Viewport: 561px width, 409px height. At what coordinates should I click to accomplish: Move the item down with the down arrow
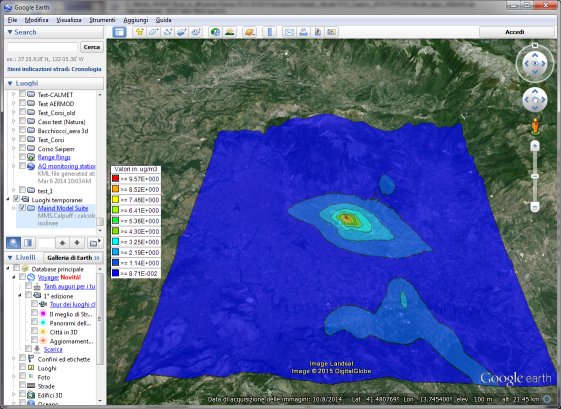tap(77, 243)
